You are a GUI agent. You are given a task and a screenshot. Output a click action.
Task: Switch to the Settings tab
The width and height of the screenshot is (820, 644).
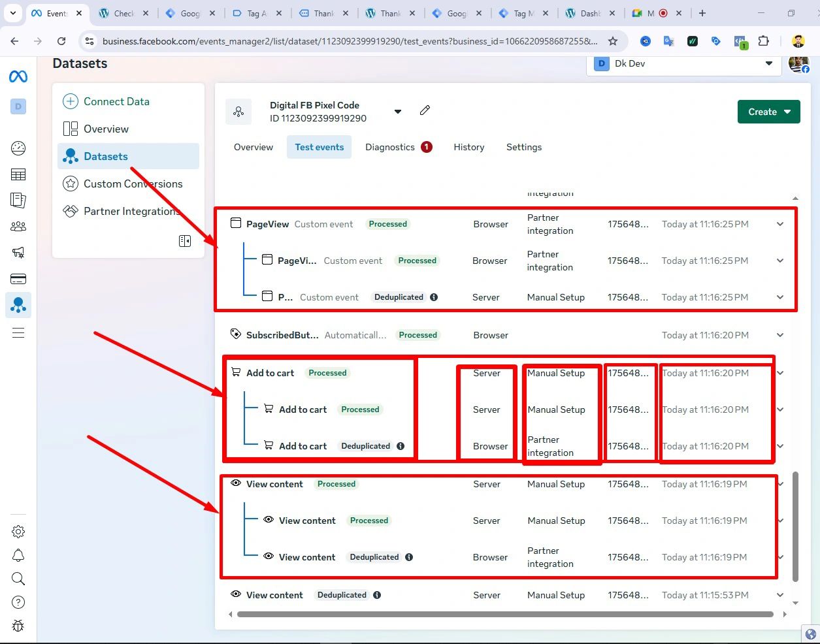coord(523,147)
